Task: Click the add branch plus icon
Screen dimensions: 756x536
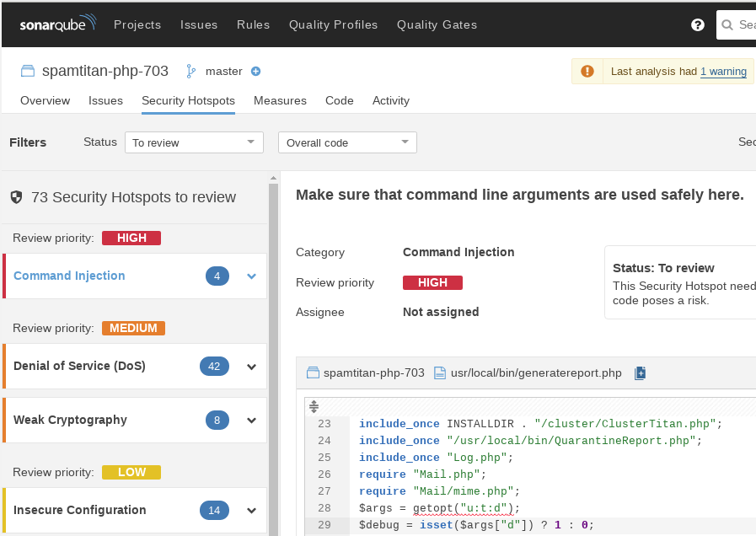Action: (x=256, y=72)
